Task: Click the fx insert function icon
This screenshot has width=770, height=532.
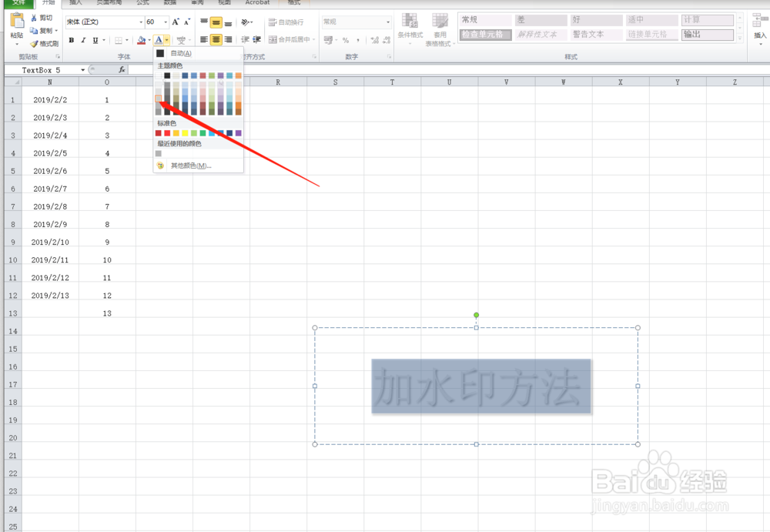Action: click(122, 70)
